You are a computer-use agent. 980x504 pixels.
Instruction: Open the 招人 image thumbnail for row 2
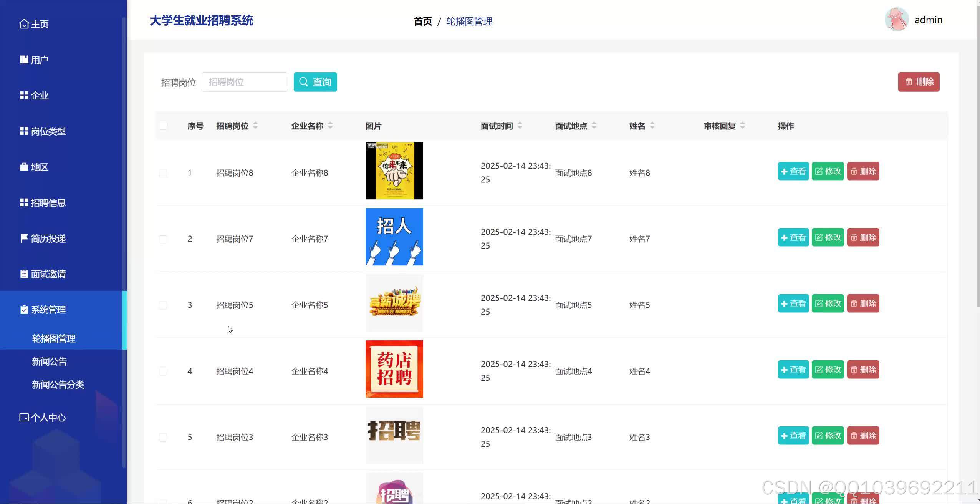pyautogui.click(x=394, y=236)
